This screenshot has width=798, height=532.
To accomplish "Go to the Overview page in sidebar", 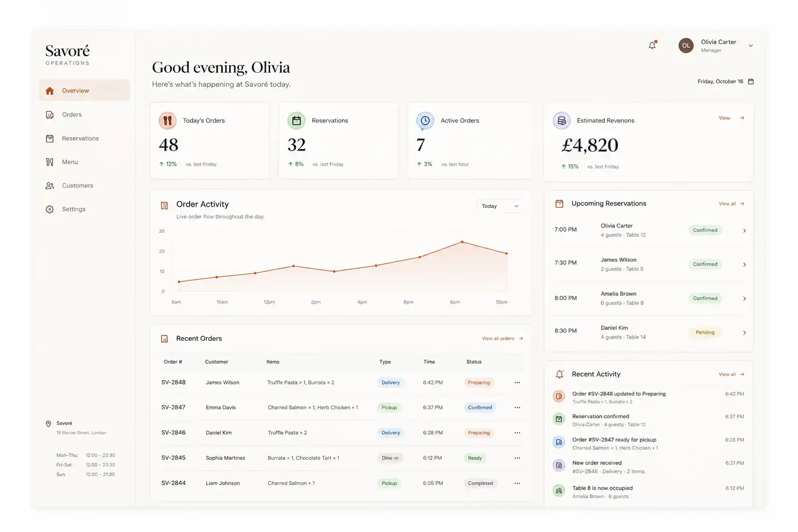I will [85, 90].
